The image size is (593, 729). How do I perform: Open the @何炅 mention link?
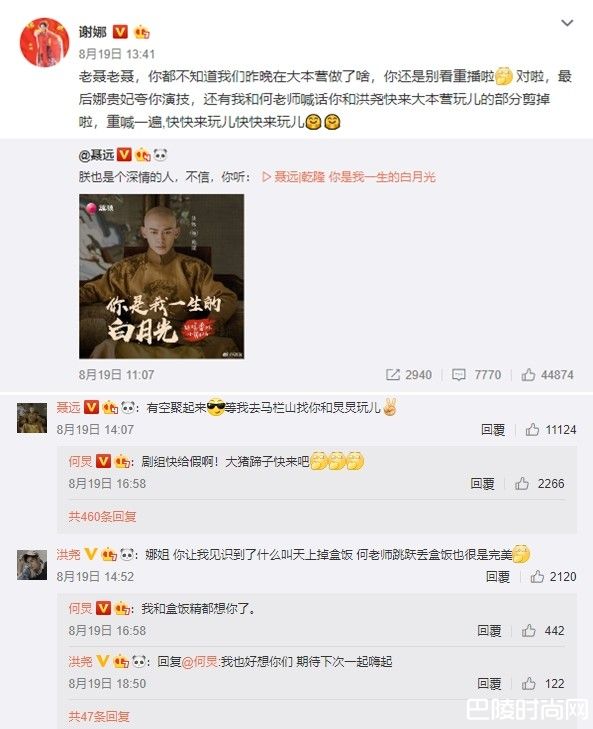click(x=200, y=661)
